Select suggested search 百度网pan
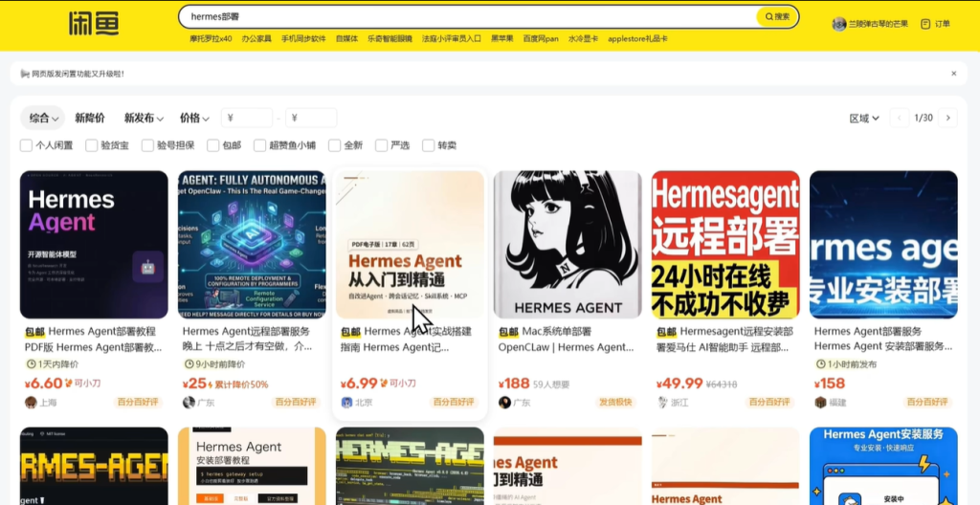Screen dimensions: 980x505 (x=541, y=39)
